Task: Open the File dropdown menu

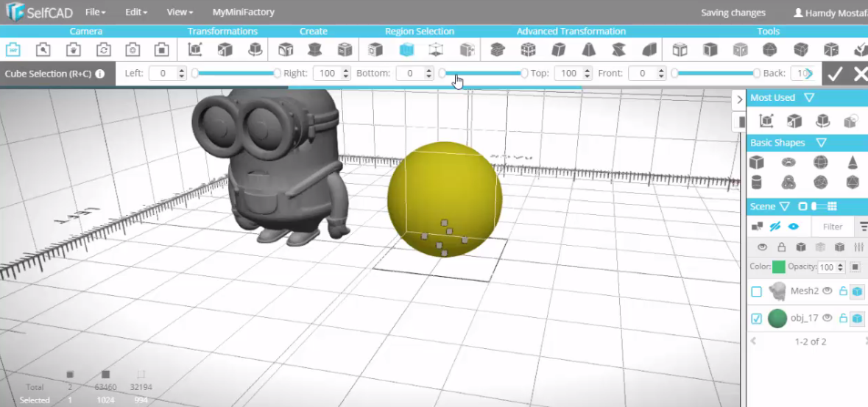Action: (x=95, y=13)
